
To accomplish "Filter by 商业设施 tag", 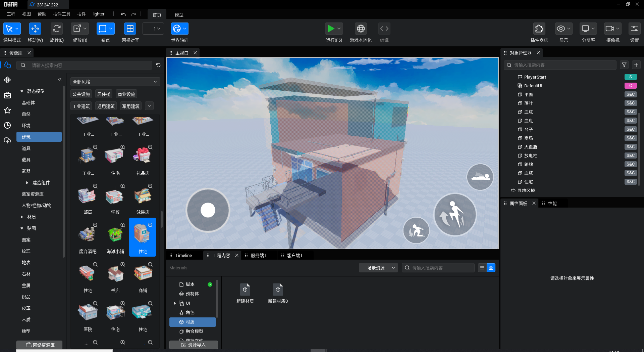I will coord(126,94).
